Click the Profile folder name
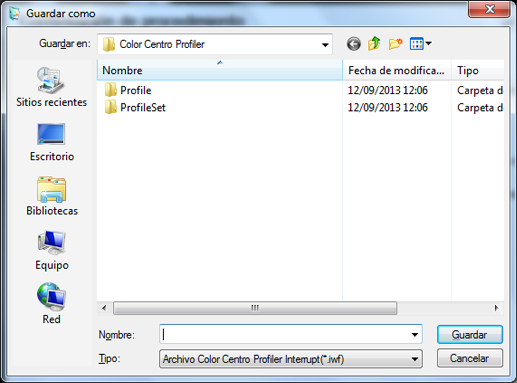 point(136,90)
